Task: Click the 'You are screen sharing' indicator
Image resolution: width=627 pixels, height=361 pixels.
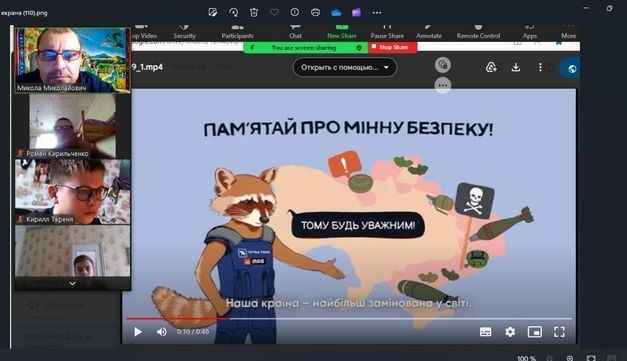Action: [304, 48]
